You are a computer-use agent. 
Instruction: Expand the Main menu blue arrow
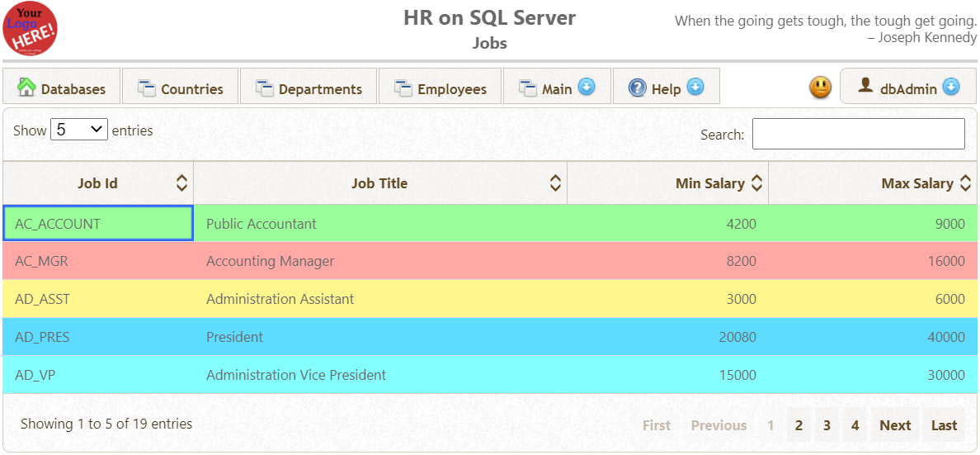[587, 87]
